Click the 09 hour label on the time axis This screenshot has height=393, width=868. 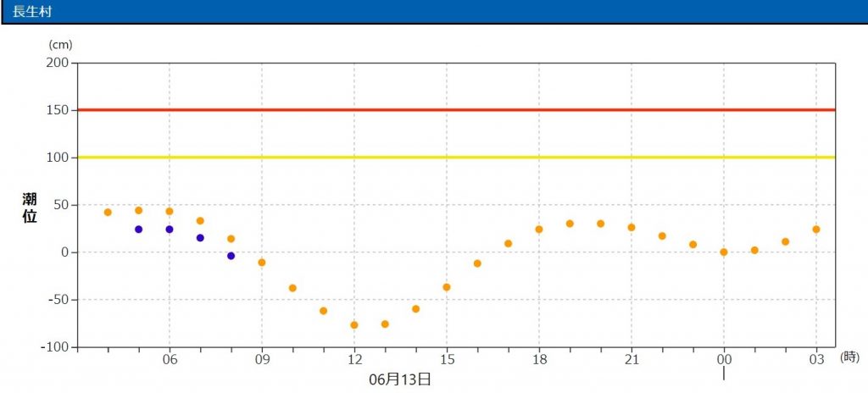pos(262,360)
